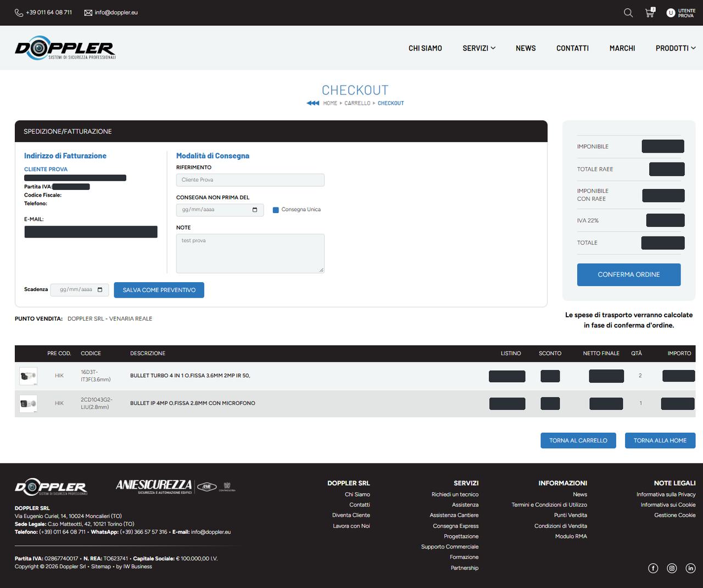
Task: Open Instagram page from footer icon
Action: coord(672,568)
